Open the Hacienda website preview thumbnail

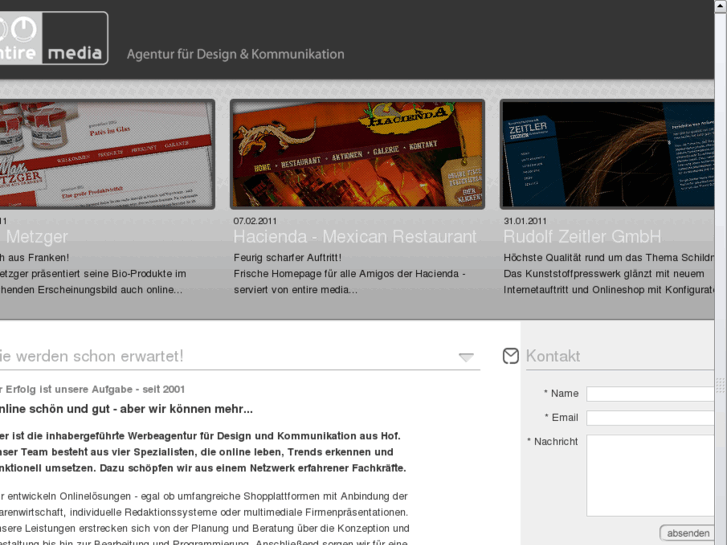357,154
